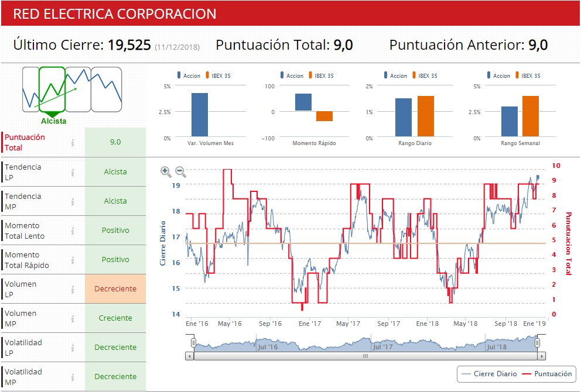
Task: Click blue Accion bar in Rango Diario chart
Action: [x=404, y=118]
